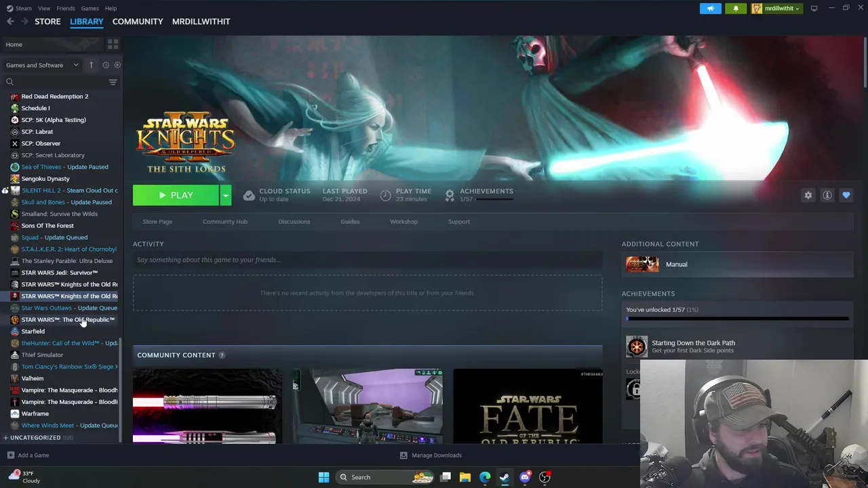Open the lightsaber hilts community thumbnail

tap(207, 406)
